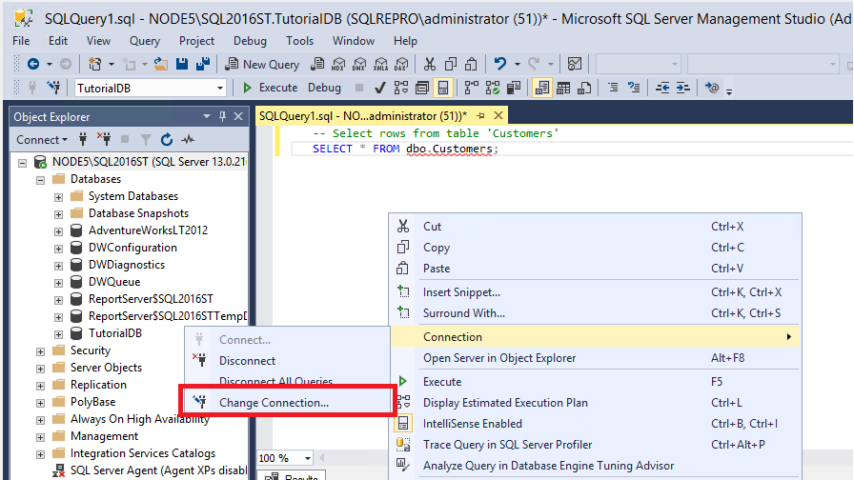The width and height of the screenshot is (854, 480).
Task: Toggle Results to Grid mode
Action: (x=563, y=88)
